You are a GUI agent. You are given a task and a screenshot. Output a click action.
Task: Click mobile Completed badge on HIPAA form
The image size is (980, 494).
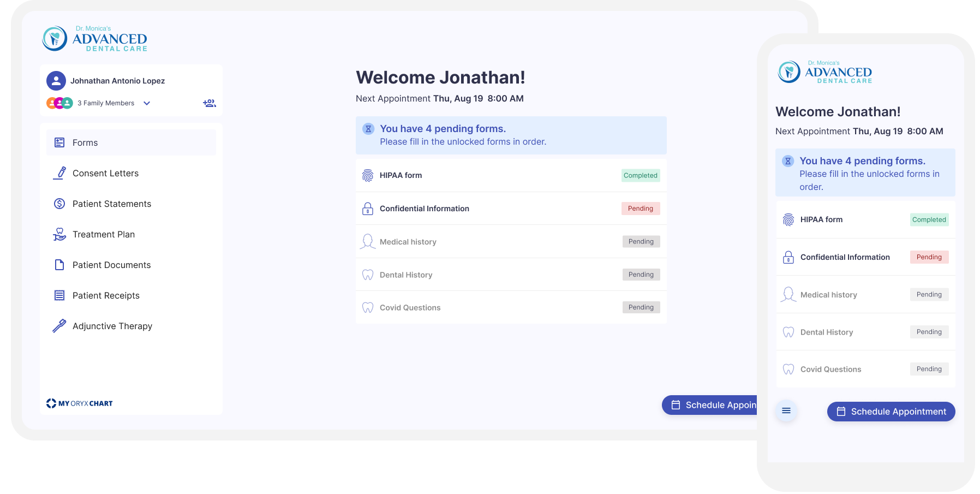(929, 219)
